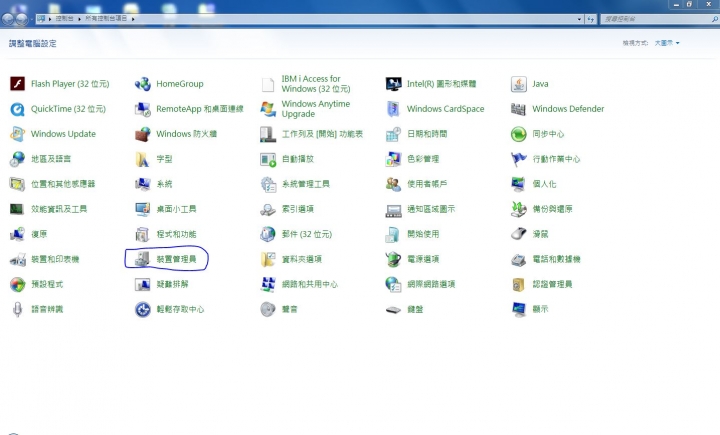This screenshot has height=435, width=720.
Task: Open the Windows 防火牆 icon
Action: [143, 134]
